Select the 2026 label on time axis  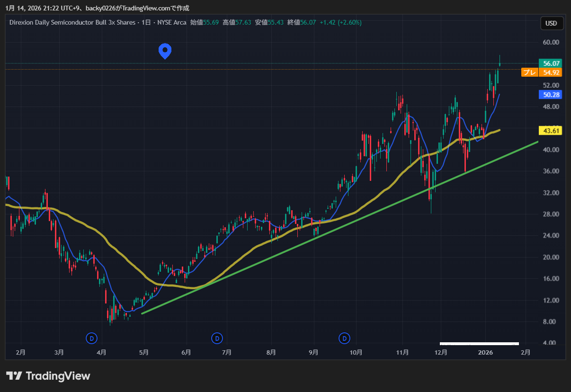click(486, 353)
